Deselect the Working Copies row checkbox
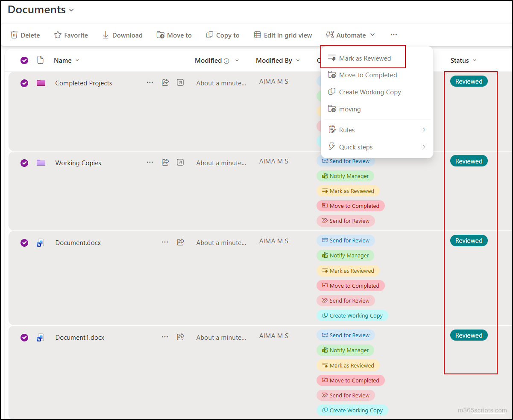This screenshot has width=513, height=420. (x=24, y=163)
